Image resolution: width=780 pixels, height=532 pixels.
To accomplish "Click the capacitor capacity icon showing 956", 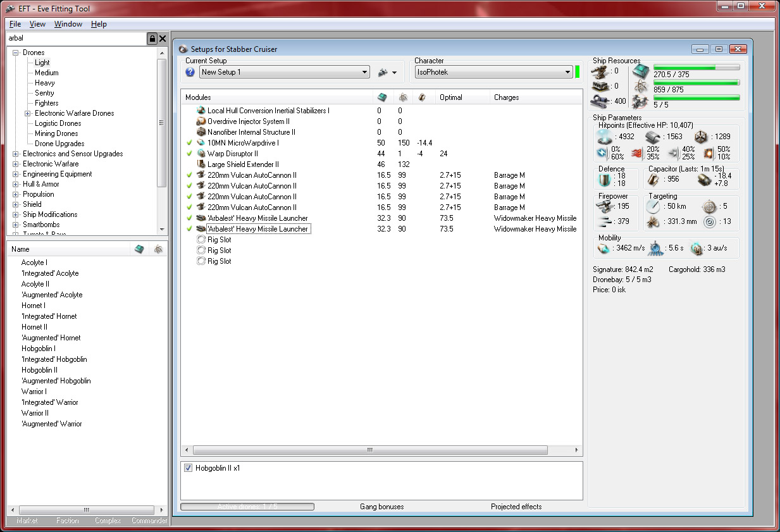I will pos(655,180).
